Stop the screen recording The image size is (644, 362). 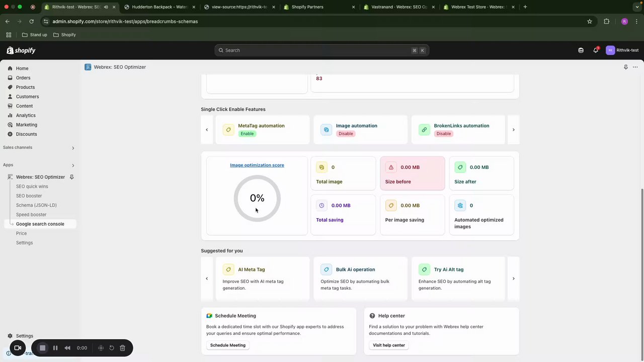42,348
